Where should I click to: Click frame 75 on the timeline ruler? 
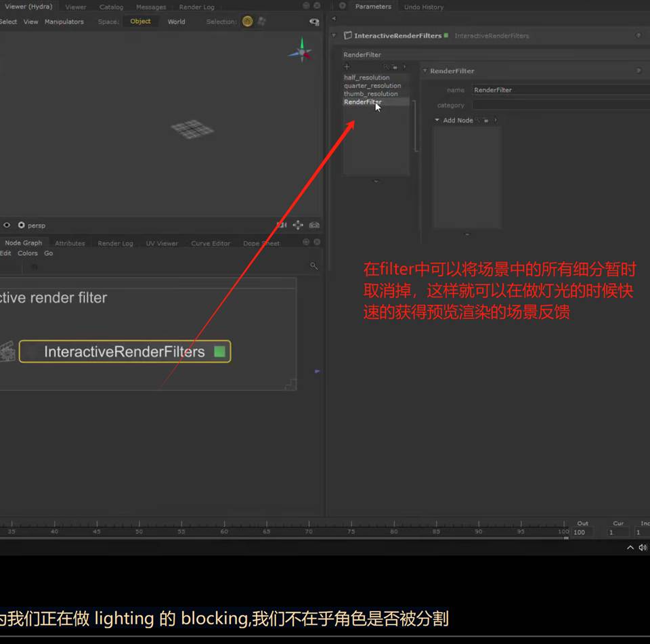(x=351, y=532)
